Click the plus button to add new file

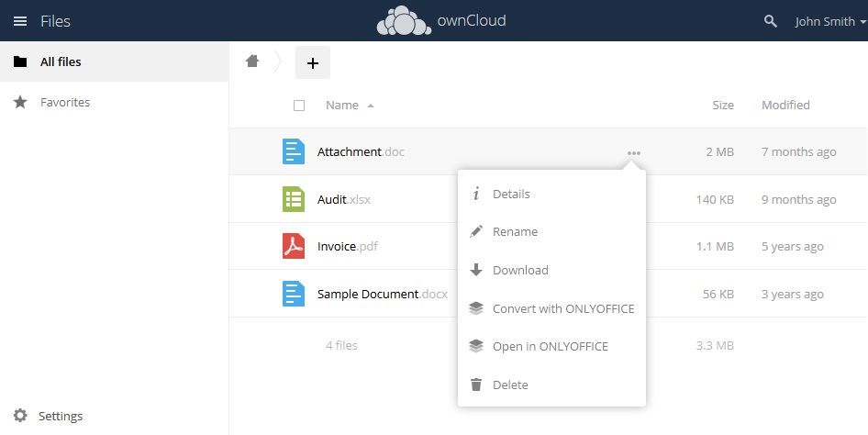tap(312, 62)
